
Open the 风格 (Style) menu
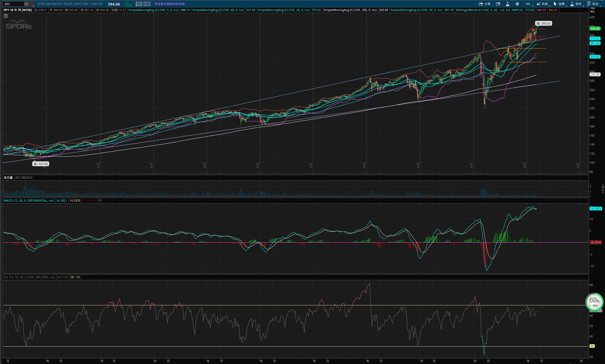(542, 4)
